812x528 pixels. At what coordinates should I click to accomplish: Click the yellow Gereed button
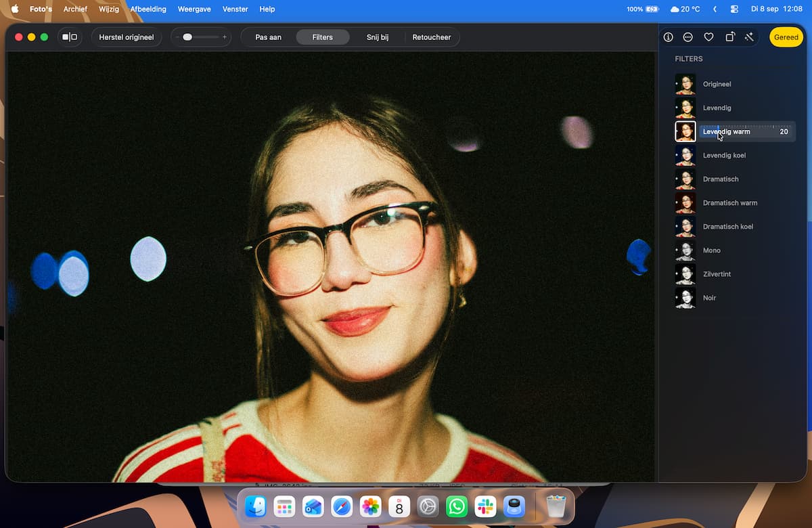click(786, 37)
